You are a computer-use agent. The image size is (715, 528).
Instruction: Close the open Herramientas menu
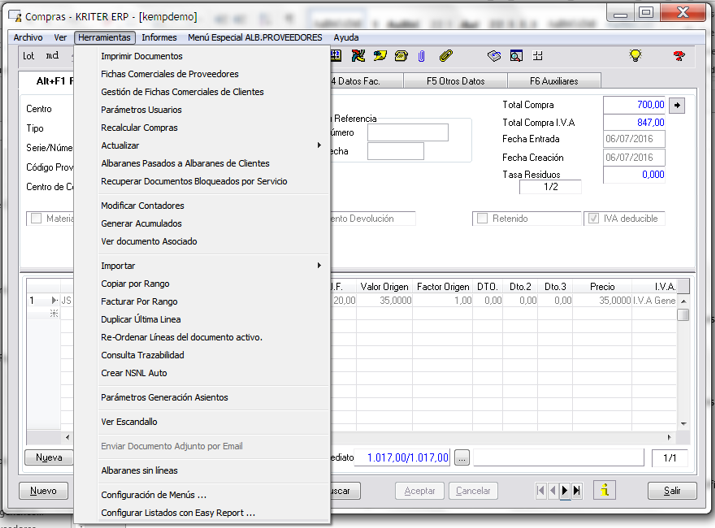pyautogui.click(x=104, y=37)
